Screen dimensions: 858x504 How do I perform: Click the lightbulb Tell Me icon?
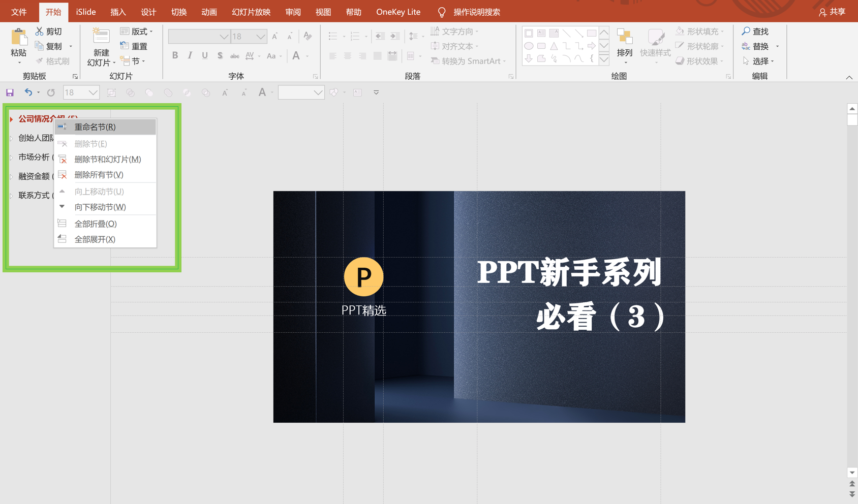point(442,12)
